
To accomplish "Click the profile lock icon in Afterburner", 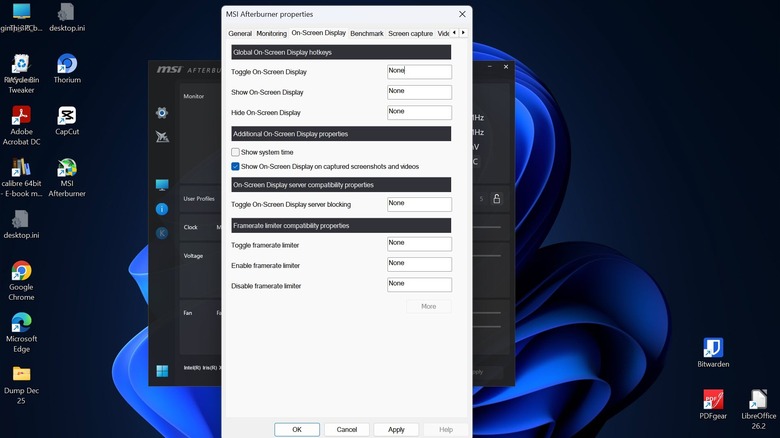I will [496, 199].
